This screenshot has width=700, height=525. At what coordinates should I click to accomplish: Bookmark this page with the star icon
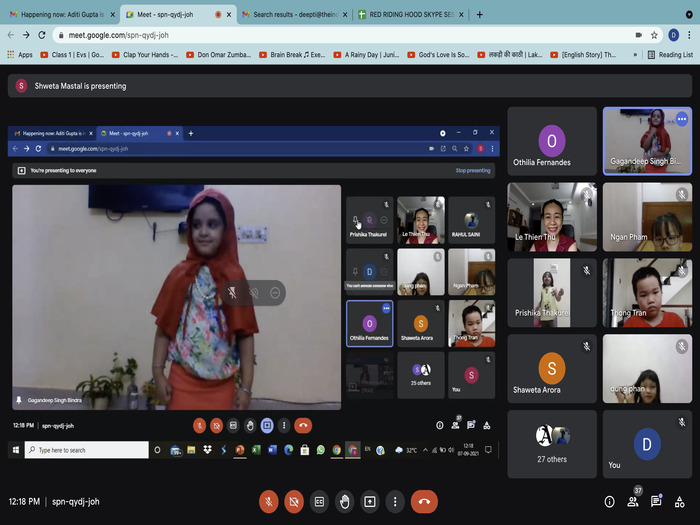click(654, 35)
